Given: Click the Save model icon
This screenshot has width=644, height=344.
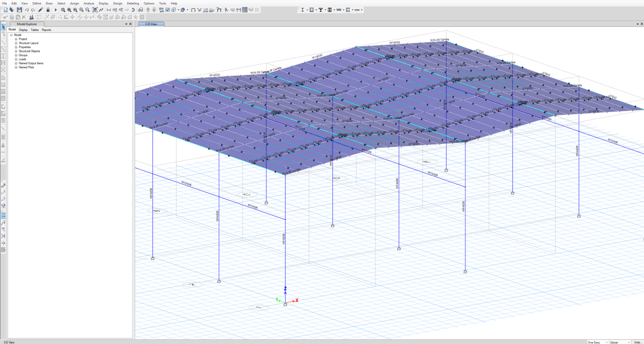Looking at the screenshot, I should tap(19, 10).
